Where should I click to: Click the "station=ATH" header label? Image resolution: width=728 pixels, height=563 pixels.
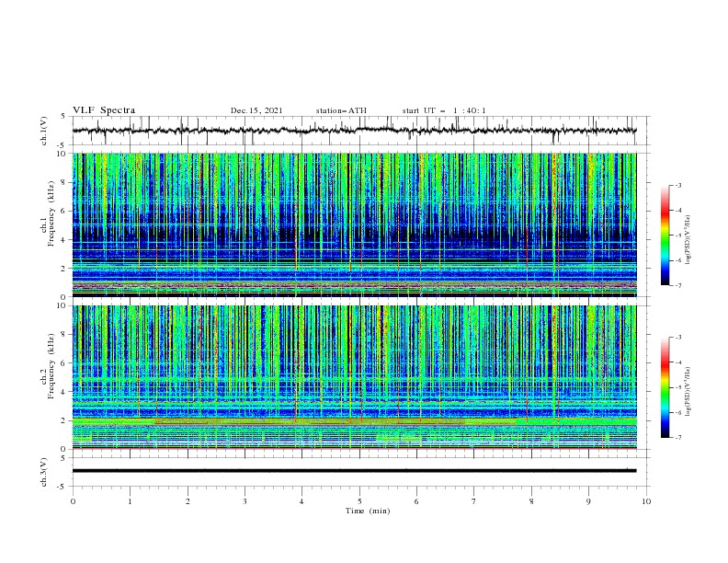[341, 110]
